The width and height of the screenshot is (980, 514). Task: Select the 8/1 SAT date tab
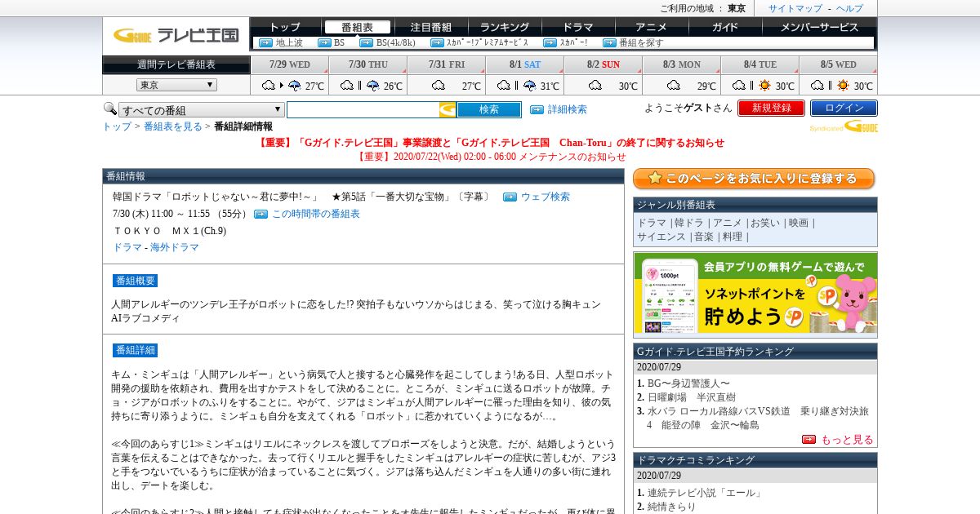click(525, 64)
